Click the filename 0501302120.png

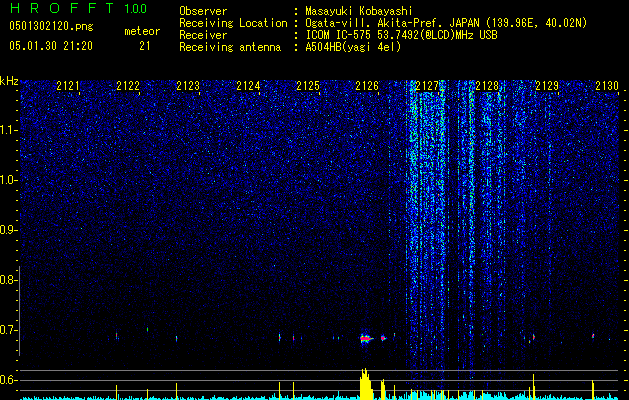(x=51, y=27)
